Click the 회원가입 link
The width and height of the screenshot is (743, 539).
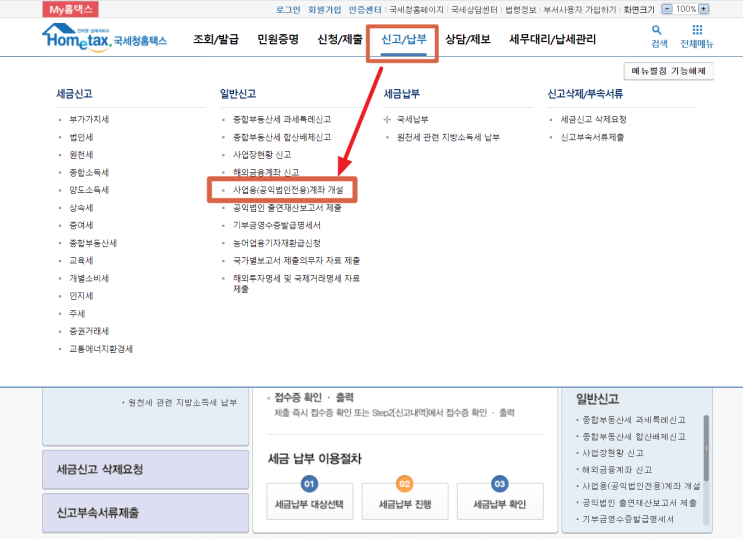(324, 9)
